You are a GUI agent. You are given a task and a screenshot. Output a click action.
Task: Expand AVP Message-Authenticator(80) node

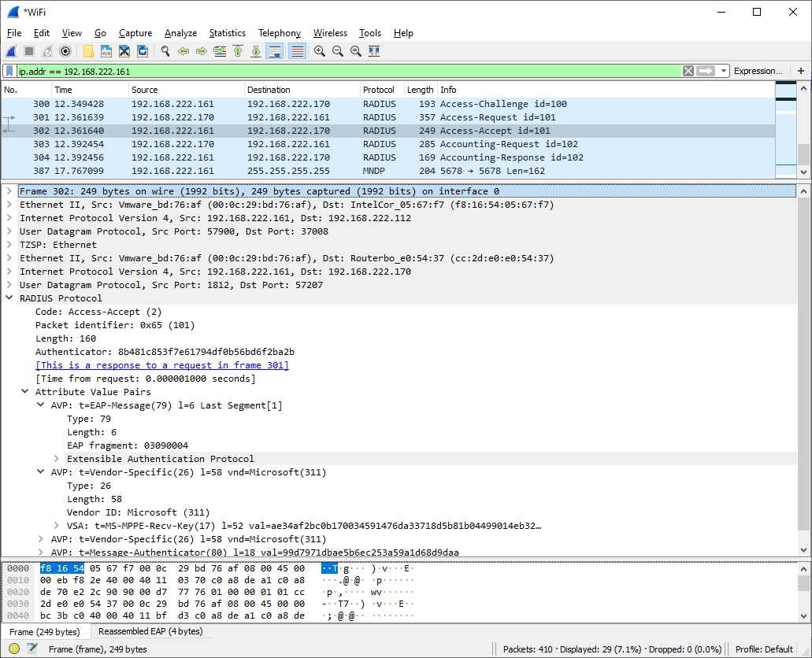coord(40,553)
